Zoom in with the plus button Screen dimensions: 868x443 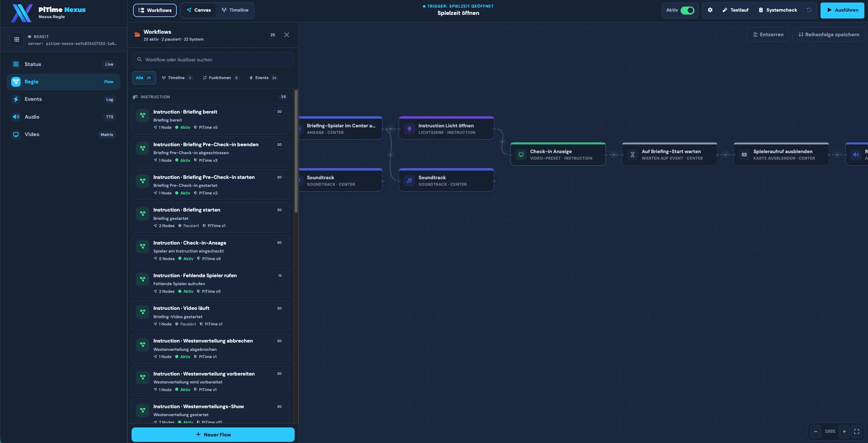[x=844, y=431]
